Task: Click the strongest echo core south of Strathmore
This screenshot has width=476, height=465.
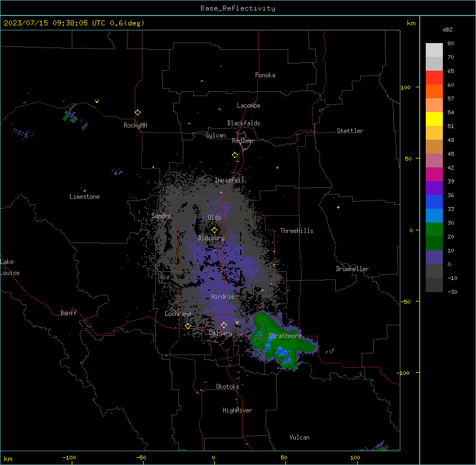Action: point(287,359)
